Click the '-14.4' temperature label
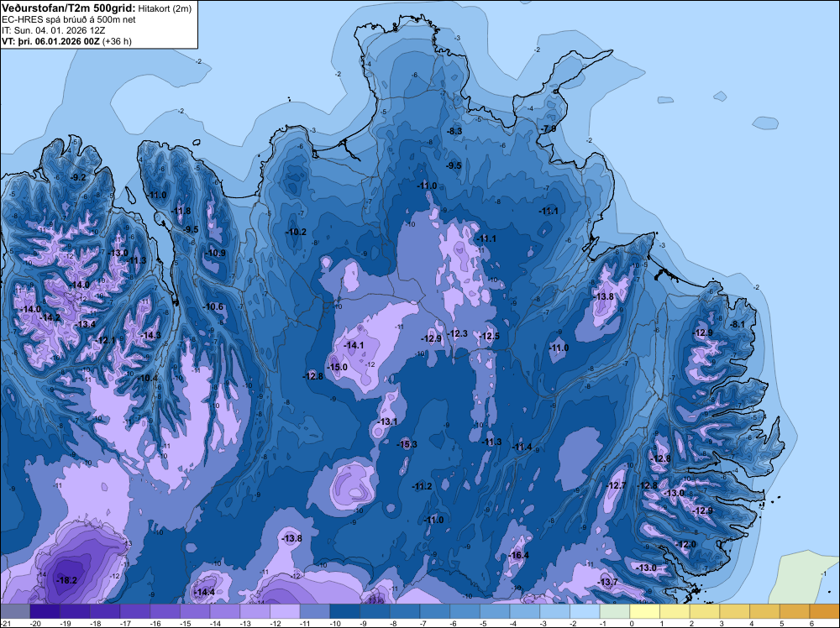This screenshot has width=840, height=628. coord(205,592)
